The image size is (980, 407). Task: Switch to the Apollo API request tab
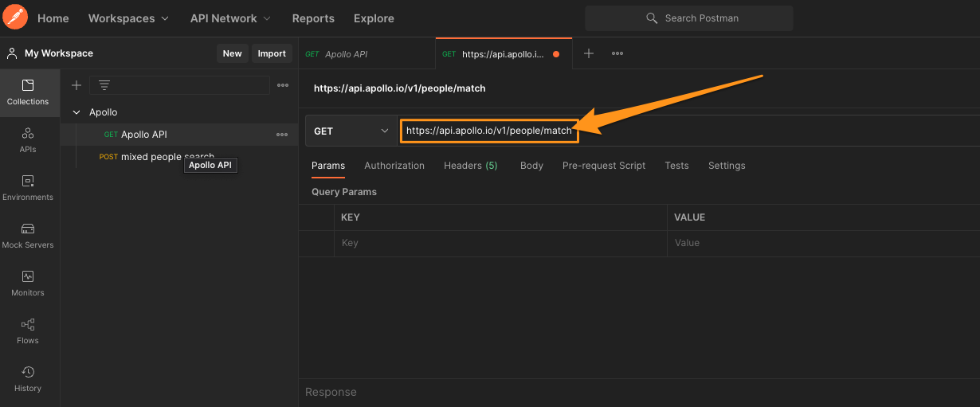367,54
